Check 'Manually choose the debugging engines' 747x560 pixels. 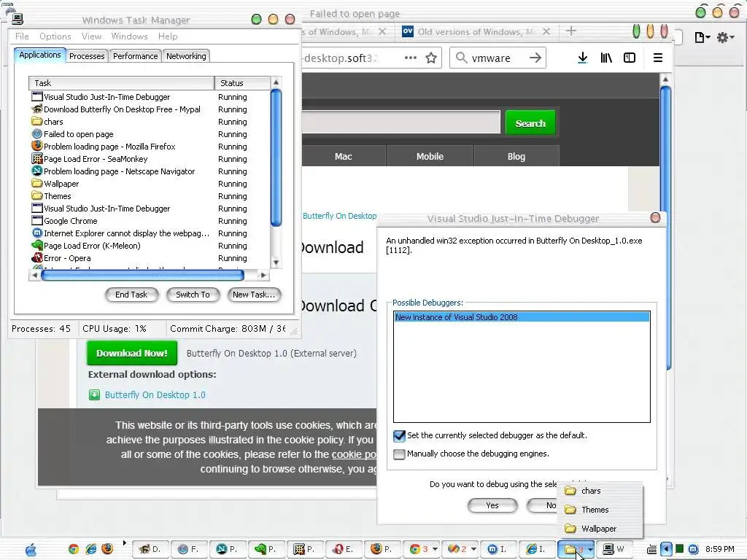tap(399, 454)
